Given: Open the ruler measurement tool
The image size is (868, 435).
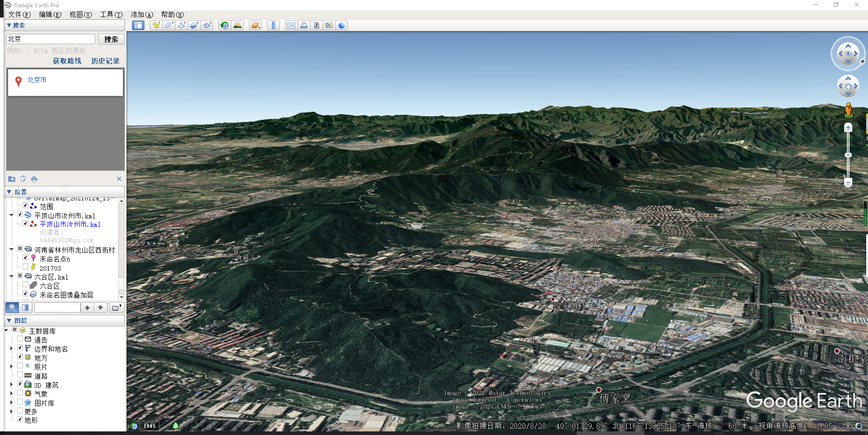Looking at the screenshot, I should [x=273, y=25].
